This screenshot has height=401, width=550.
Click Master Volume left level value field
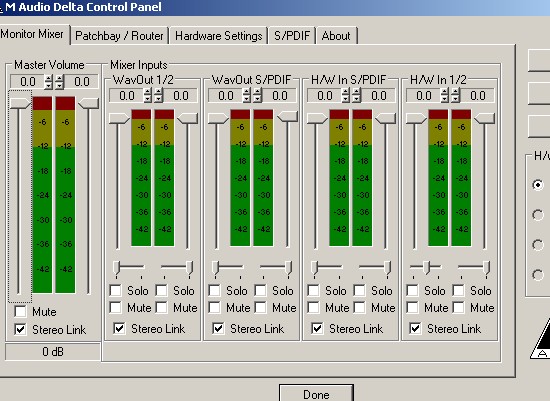point(27,82)
